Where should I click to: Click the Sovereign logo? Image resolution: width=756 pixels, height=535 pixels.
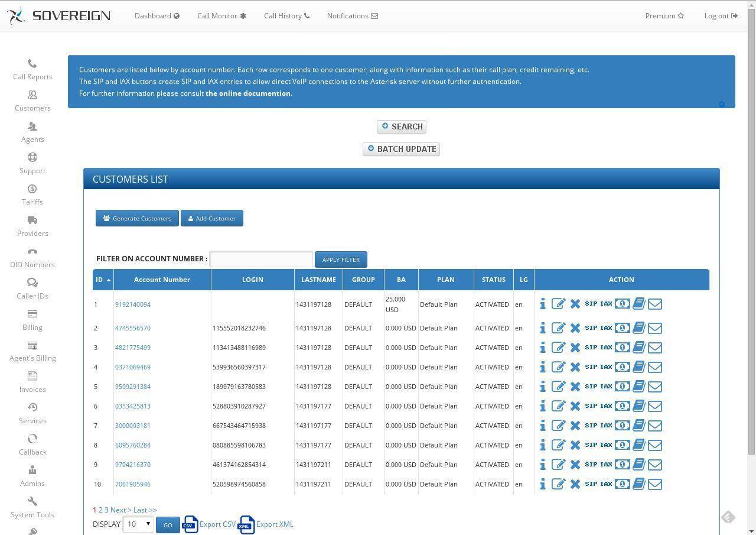point(59,16)
